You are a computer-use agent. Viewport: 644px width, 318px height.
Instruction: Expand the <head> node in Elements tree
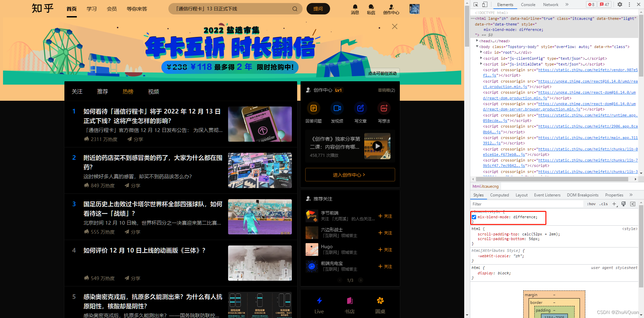click(477, 41)
